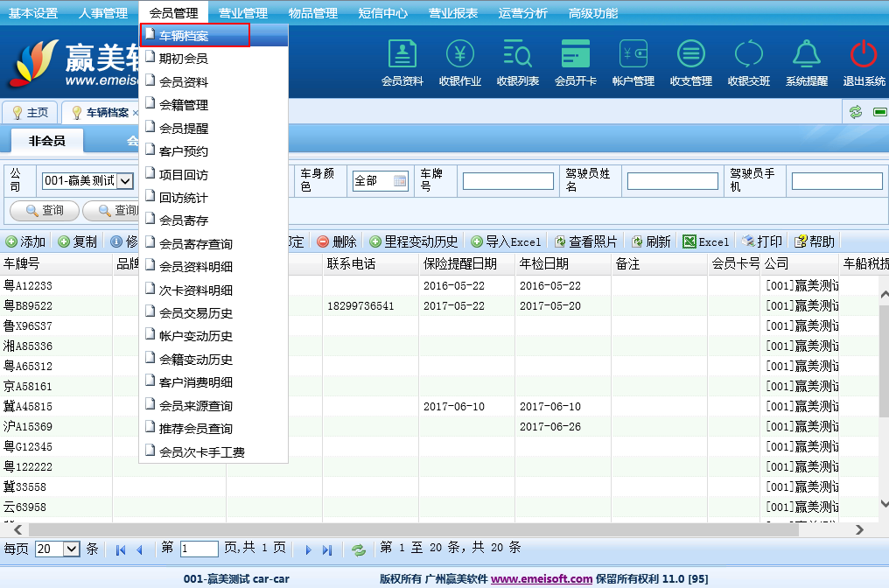Open the 帐户管理 account icon
889x588 pixels.
click(x=633, y=62)
